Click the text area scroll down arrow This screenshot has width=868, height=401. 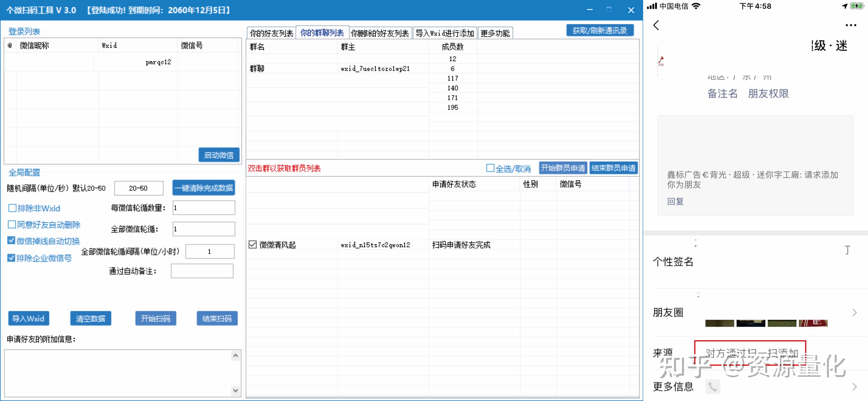236,390
